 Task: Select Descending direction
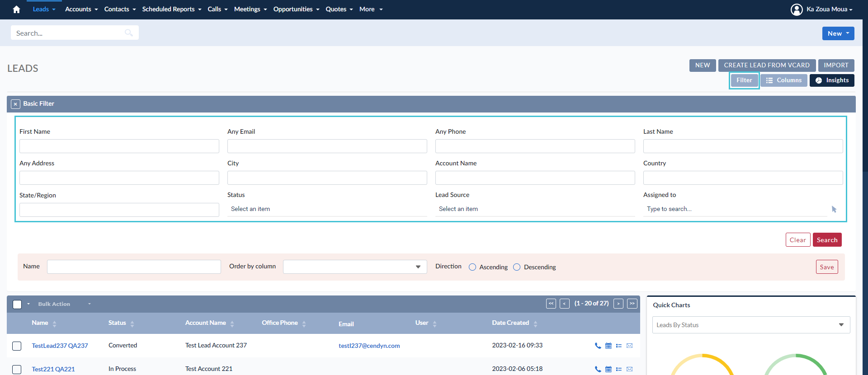coord(517,267)
